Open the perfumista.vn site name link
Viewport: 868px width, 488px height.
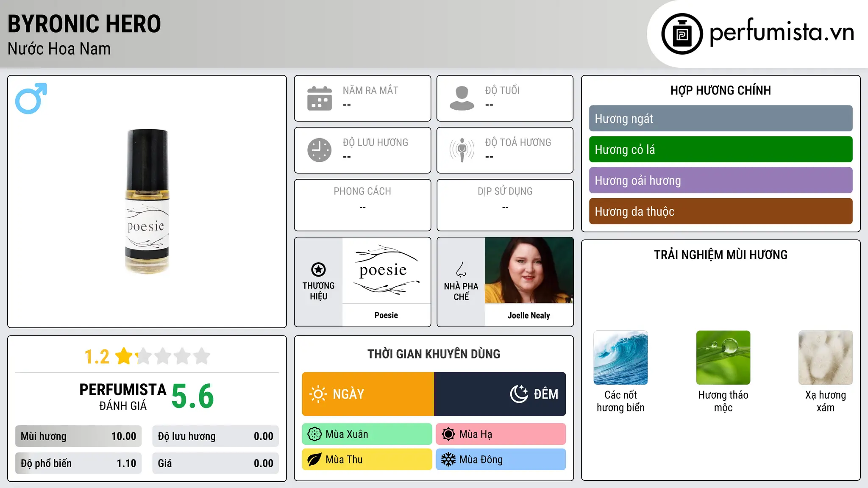[782, 33]
